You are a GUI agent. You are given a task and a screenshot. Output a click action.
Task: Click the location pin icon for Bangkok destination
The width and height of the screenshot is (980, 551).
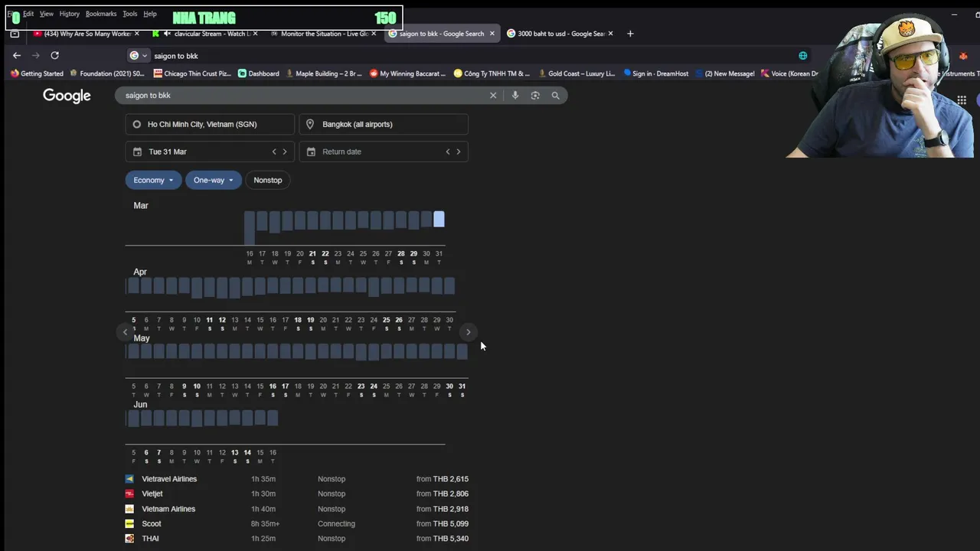(310, 124)
